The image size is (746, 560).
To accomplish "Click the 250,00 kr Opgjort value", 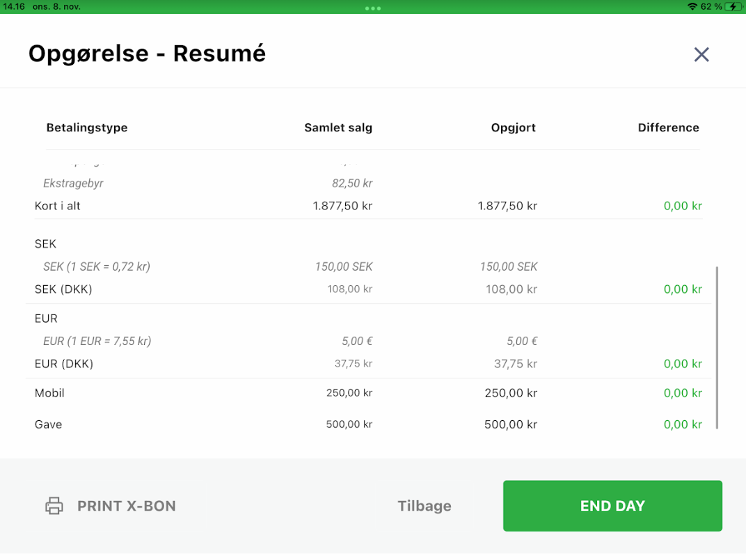I will 511,393.
